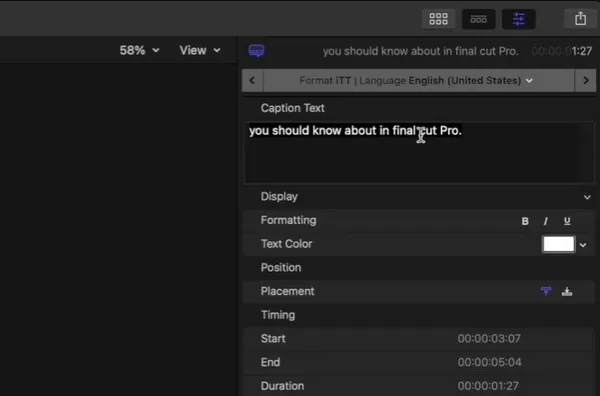Click the Timing section label

point(278,315)
